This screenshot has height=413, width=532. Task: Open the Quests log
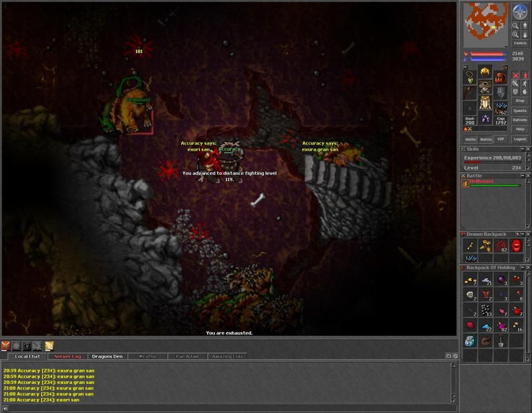click(520, 110)
